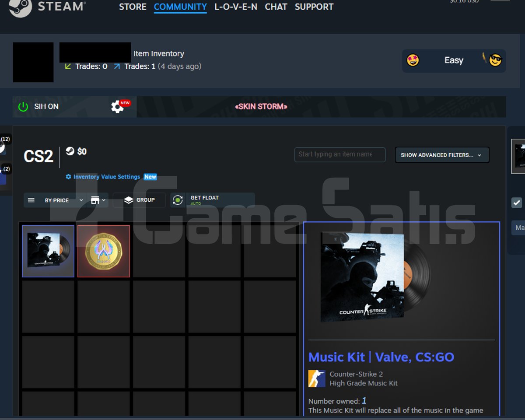Open the BY PRICE sort dropdown
Image resolution: width=525 pixels, height=420 pixels.
(x=63, y=200)
